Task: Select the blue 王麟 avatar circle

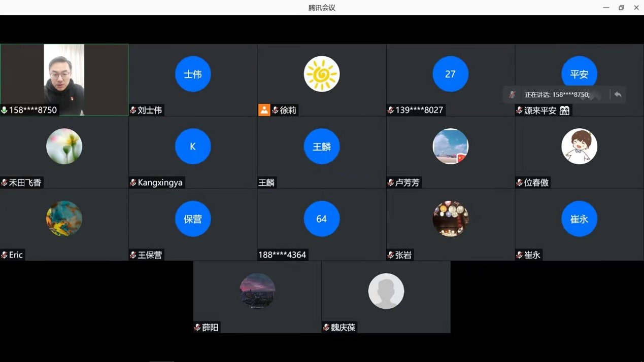Action: 321,147
